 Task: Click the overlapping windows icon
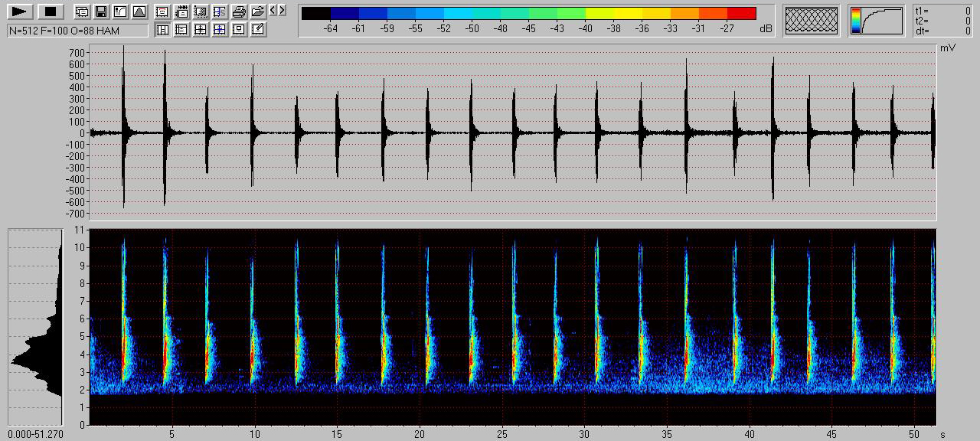82,11
